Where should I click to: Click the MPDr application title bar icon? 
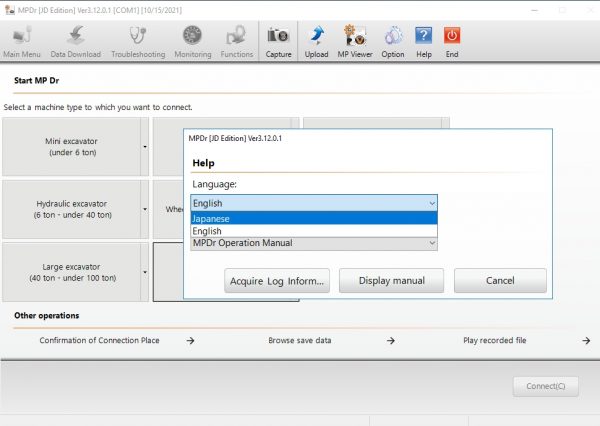pyautogui.click(x=9, y=10)
